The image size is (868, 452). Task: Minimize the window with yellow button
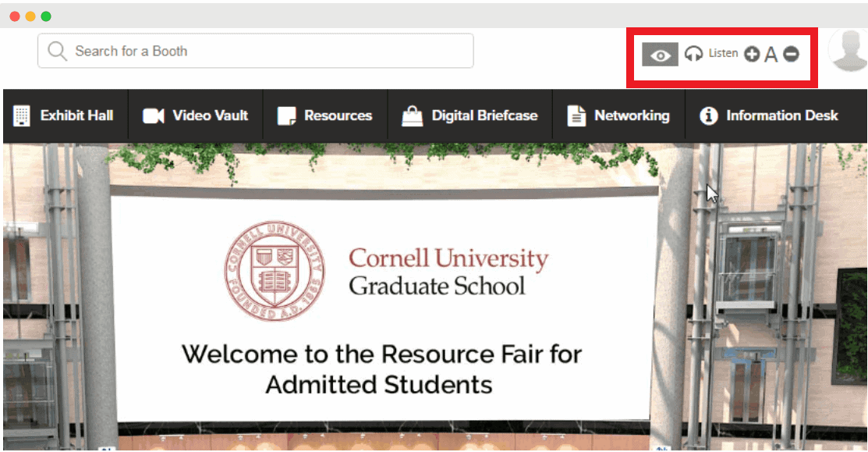tap(30, 16)
